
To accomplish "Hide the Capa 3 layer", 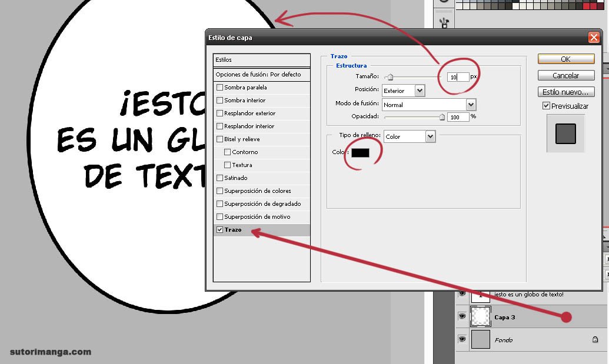I will coord(462,316).
